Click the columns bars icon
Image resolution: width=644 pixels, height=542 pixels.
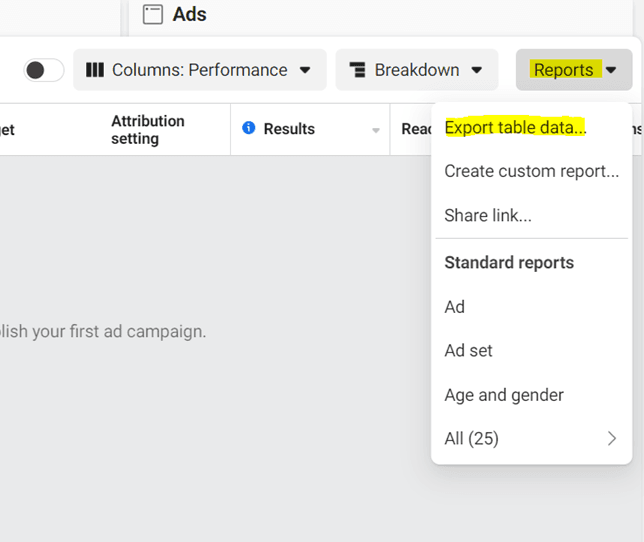tap(95, 70)
